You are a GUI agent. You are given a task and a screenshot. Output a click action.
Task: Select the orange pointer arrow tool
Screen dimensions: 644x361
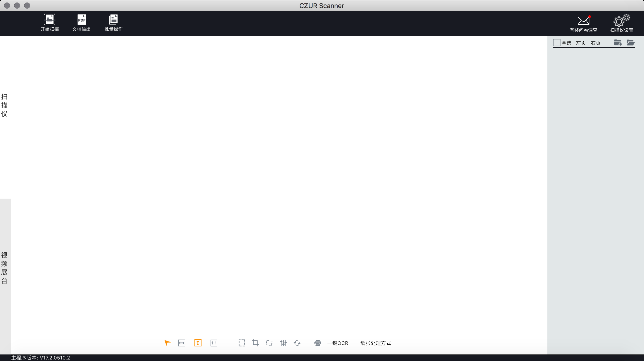pos(167,343)
